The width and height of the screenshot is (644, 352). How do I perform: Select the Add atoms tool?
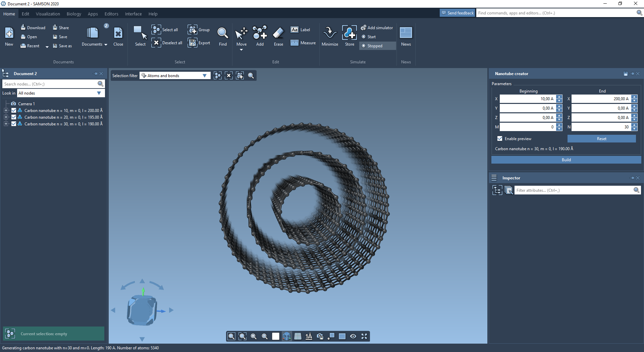[x=260, y=34]
